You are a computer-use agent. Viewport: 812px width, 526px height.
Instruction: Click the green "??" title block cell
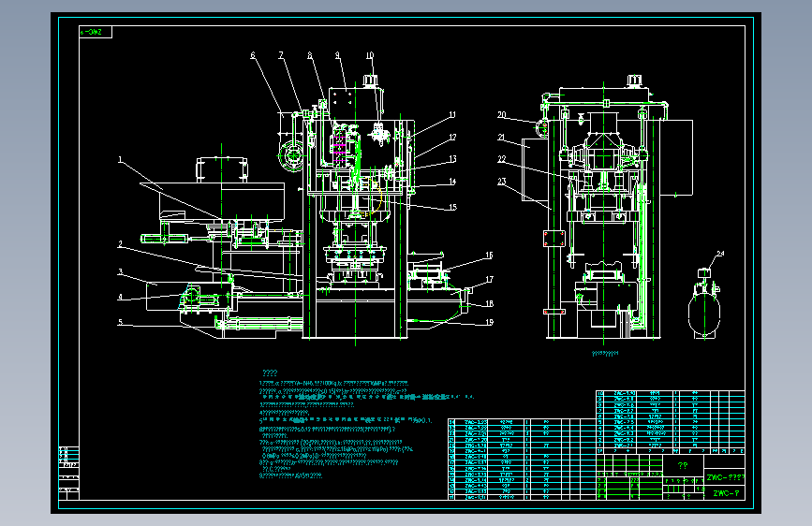683,465
